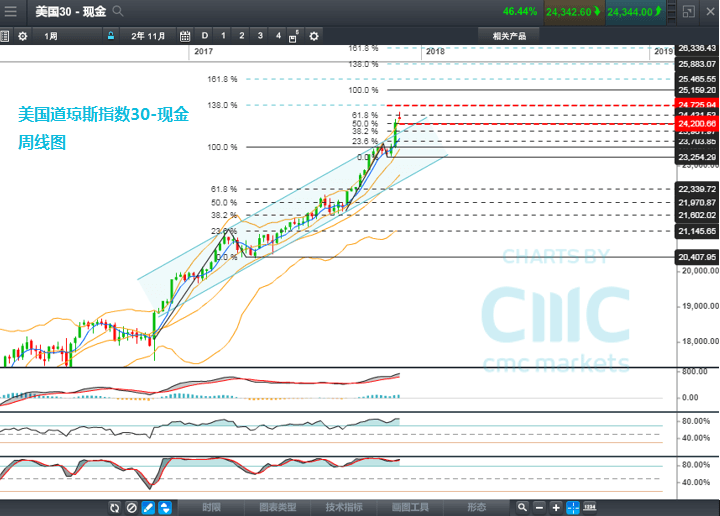This screenshot has width=720, height=516.
Task: Click the refresh chart icon
Action: pyautogui.click(x=114, y=508)
